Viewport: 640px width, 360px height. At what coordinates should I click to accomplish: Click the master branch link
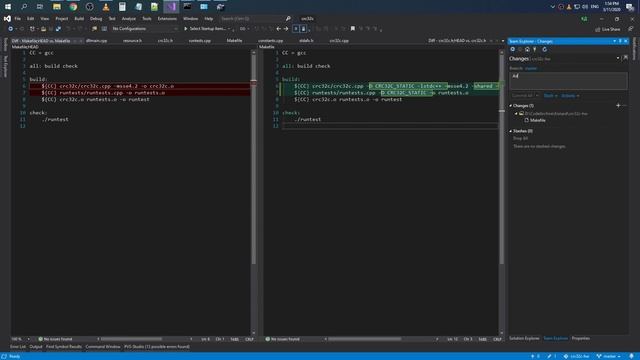pos(531,68)
